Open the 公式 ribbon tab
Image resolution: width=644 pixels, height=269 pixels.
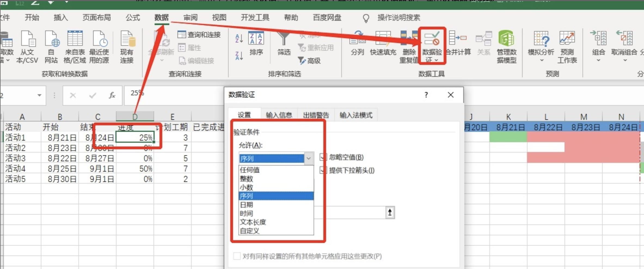(133, 18)
